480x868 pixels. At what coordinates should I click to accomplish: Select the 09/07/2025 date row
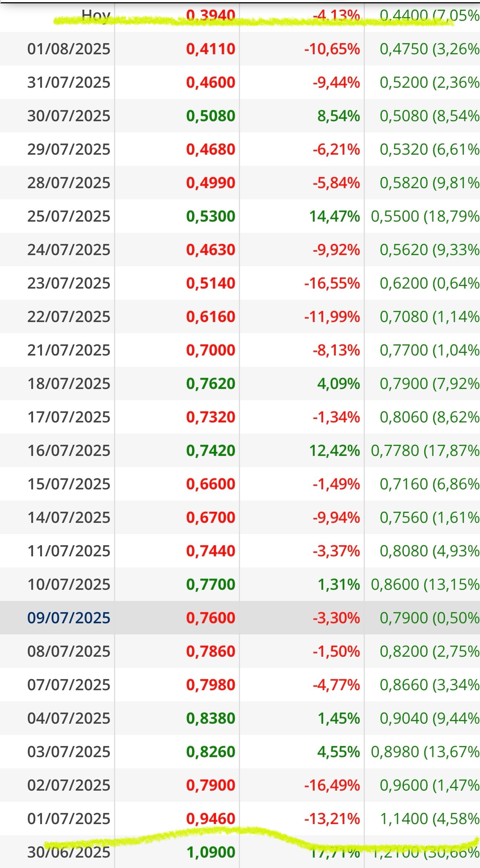click(x=240, y=618)
